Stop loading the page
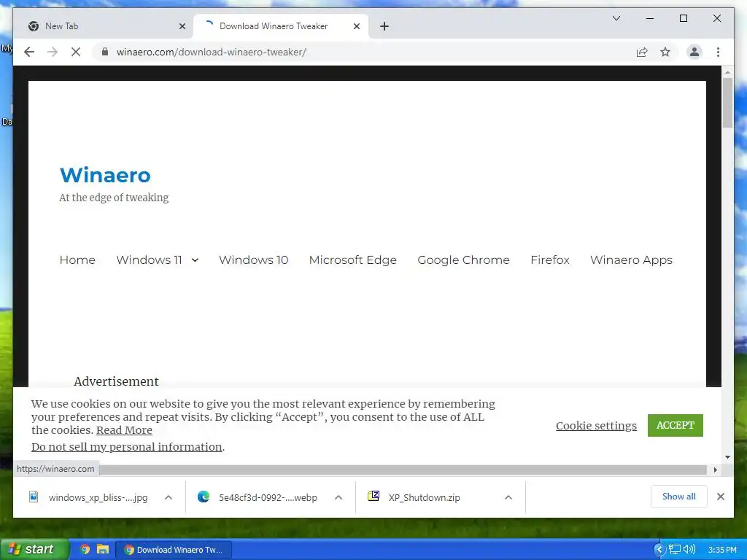Screen dimensions: 747x560 pos(76,52)
